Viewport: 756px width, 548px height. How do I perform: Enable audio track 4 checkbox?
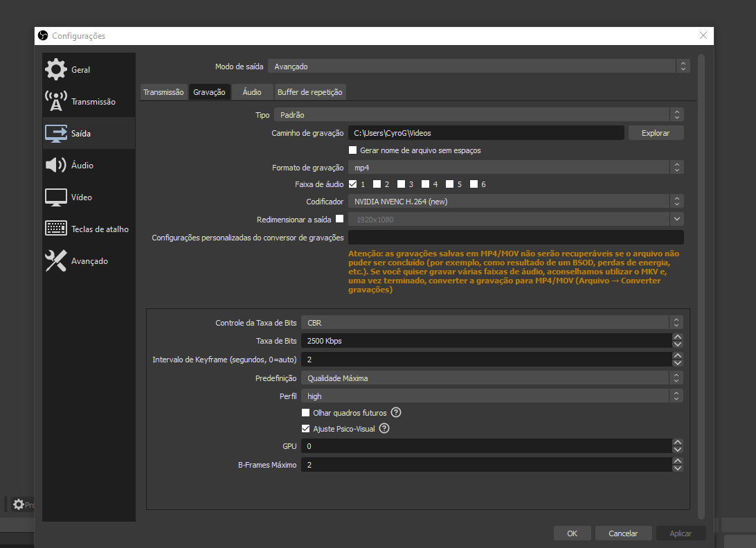[x=425, y=184]
